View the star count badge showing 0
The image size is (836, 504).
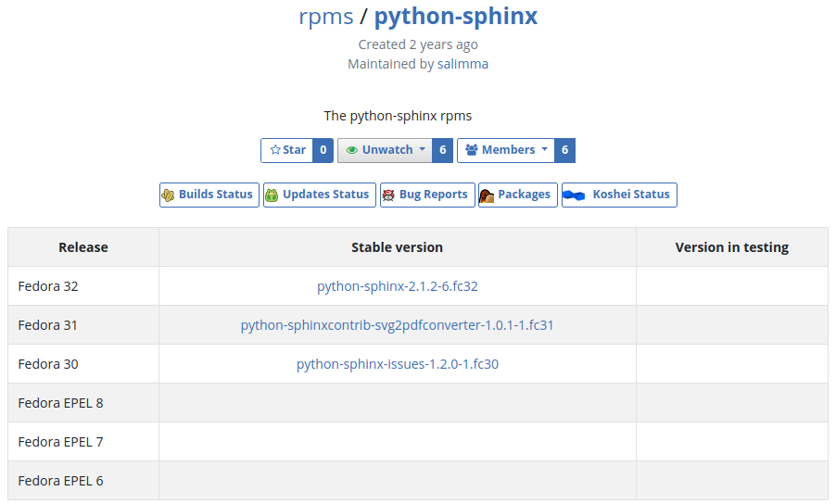tap(323, 150)
